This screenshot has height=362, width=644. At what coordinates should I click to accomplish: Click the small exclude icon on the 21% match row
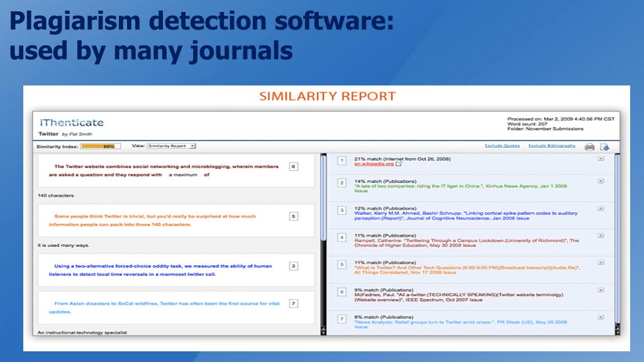[x=601, y=158]
